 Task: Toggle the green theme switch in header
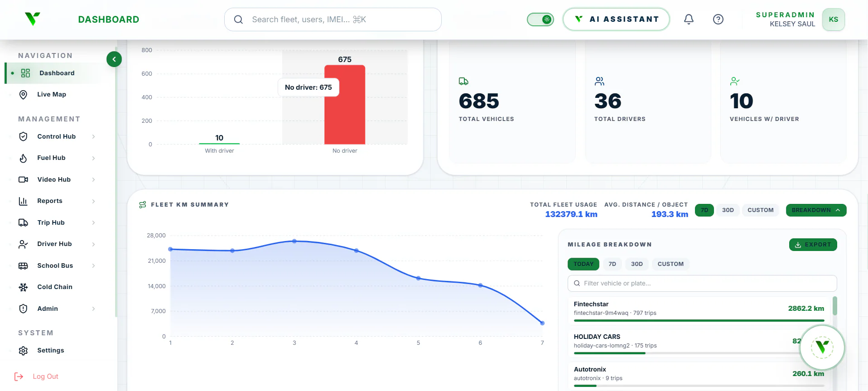click(540, 19)
